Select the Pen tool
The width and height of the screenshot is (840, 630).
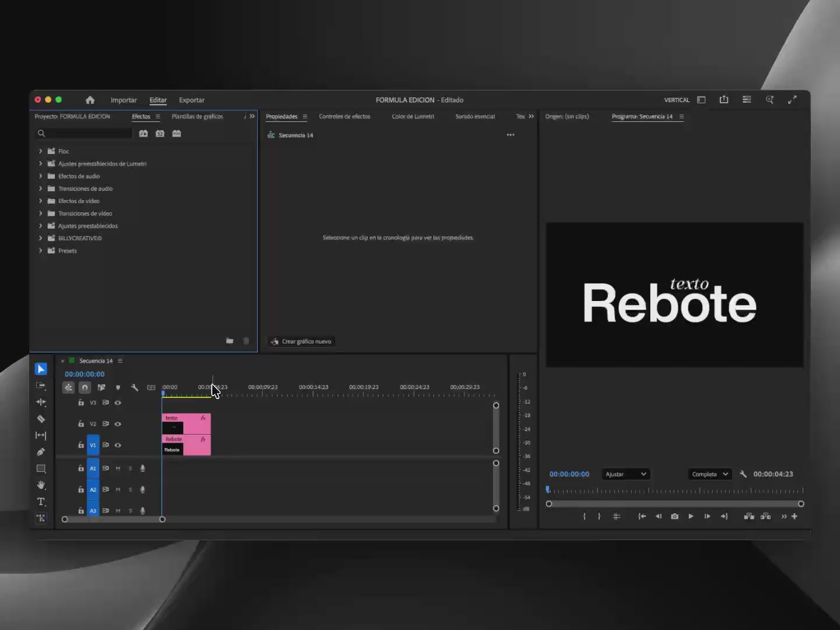(41, 452)
